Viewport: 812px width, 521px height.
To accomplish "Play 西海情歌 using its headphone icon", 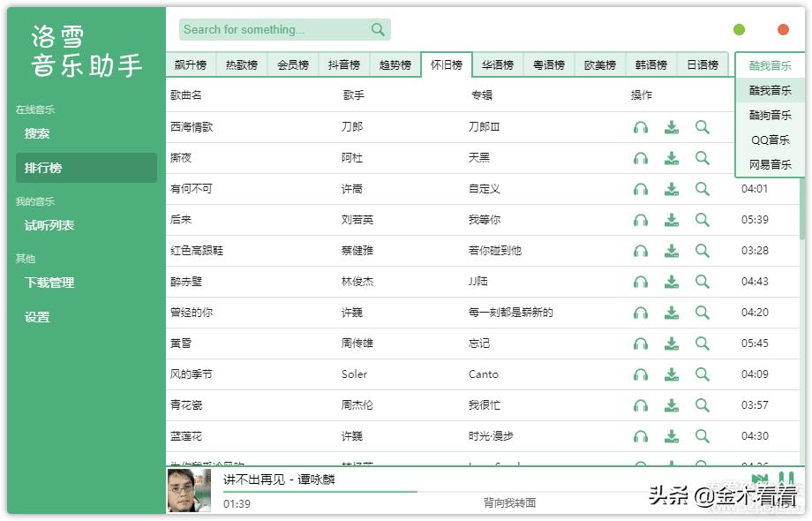I will pyautogui.click(x=641, y=127).
